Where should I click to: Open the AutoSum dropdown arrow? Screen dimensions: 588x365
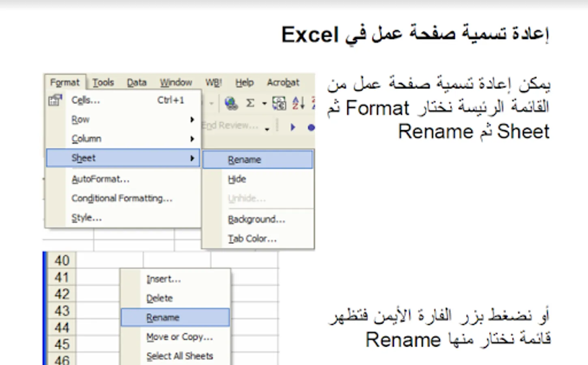264,103
